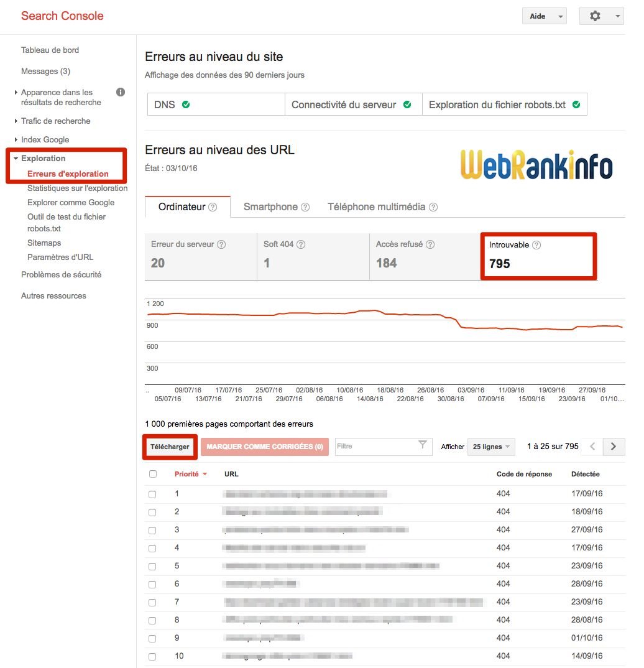Click the filter funnel icon
The height and width of the screenshot is (668, 644).
click(422, 445)
